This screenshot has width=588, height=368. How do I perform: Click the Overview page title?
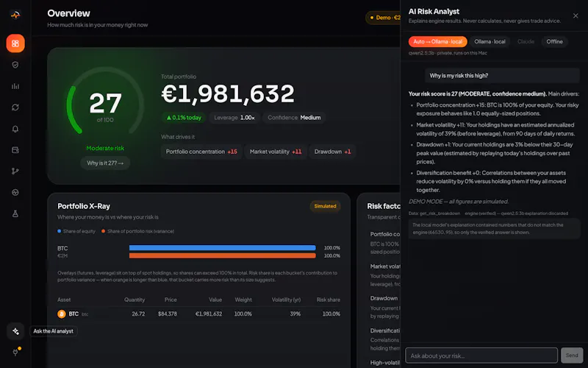pyautogui.click(x=68, y=13)
